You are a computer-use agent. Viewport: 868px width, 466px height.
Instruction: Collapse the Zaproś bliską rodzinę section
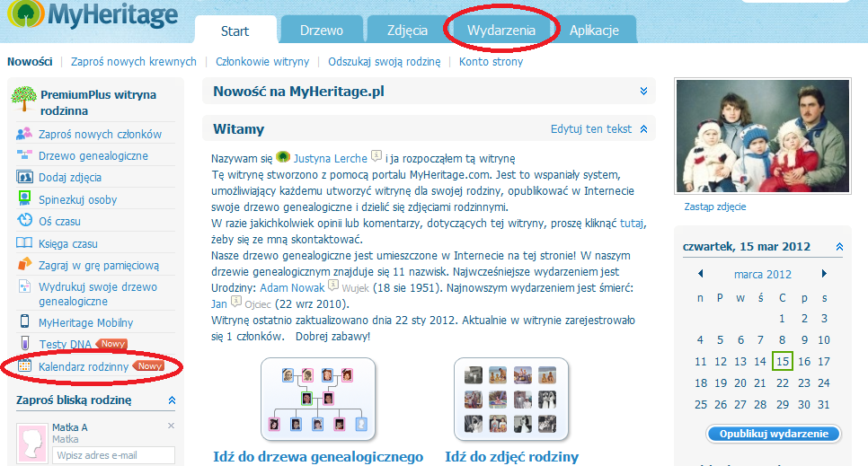[172, 400]
